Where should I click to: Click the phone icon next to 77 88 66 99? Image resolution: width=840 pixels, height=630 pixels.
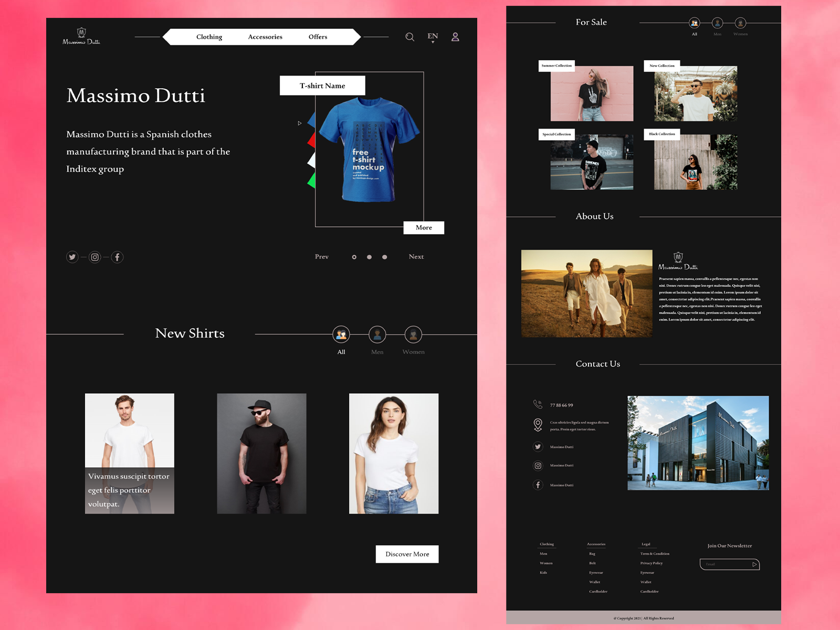[x=537, y=404]
